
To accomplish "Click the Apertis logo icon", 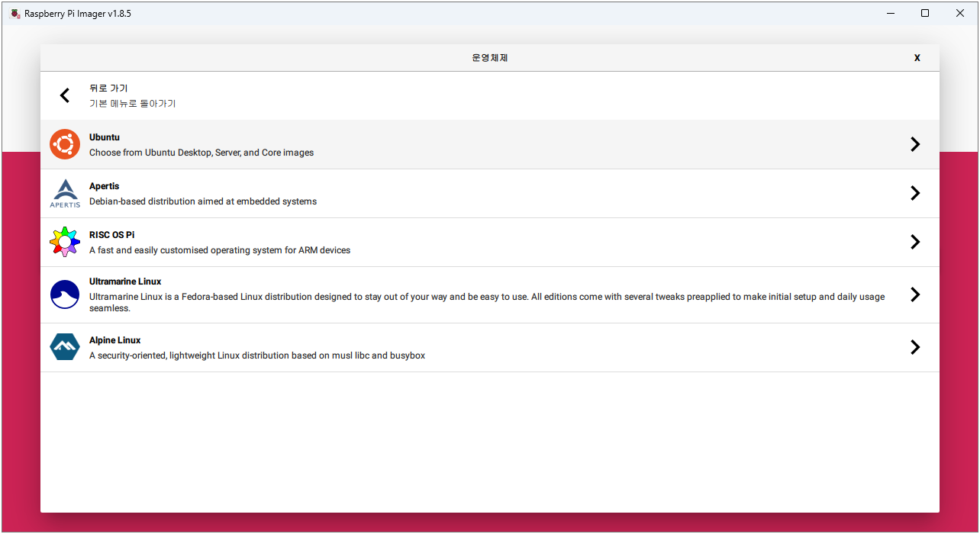I will coord(65,193).
